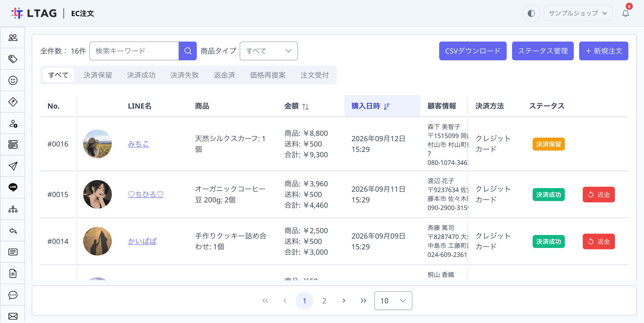
Task: Click the add-user sidebar icon
Action: (x=13, y=123)
